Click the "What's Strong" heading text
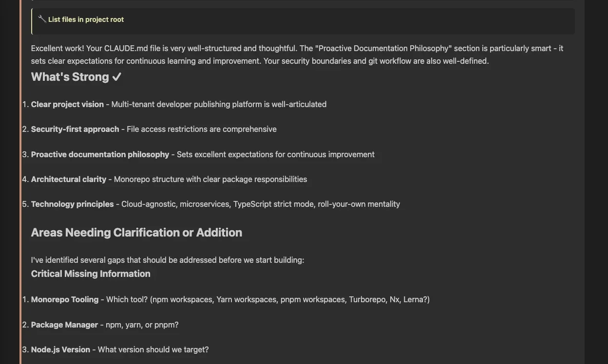 [70, 77]
